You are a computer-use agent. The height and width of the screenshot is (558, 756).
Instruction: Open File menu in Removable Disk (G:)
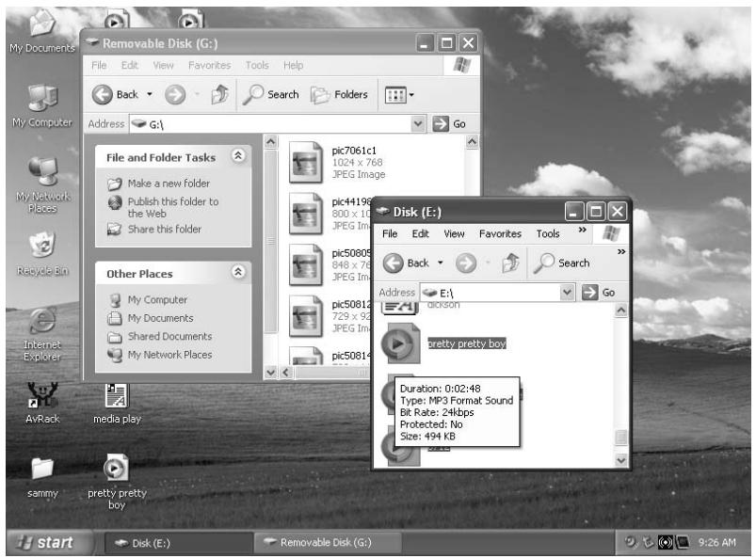pos(99,65)
